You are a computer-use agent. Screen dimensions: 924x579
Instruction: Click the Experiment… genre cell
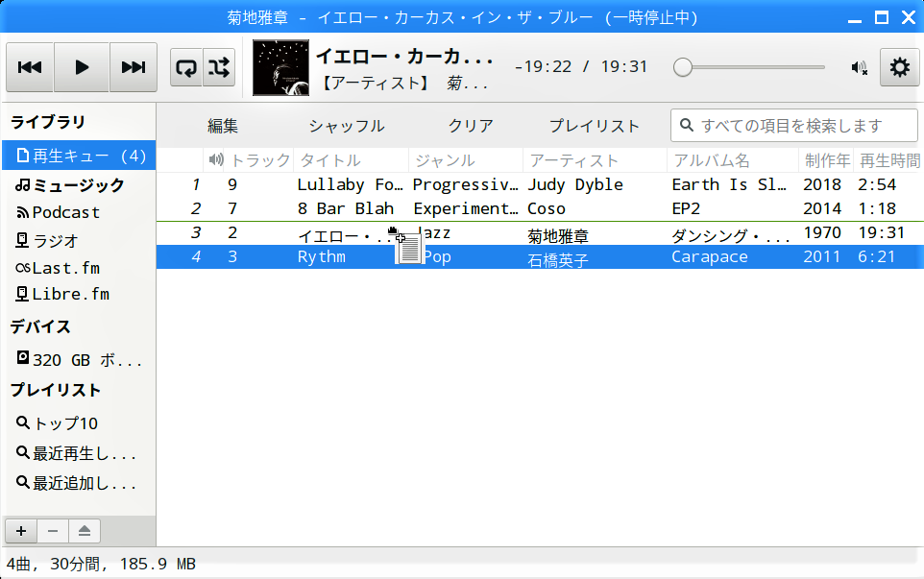pyautogui.click(x=466, y=208)
